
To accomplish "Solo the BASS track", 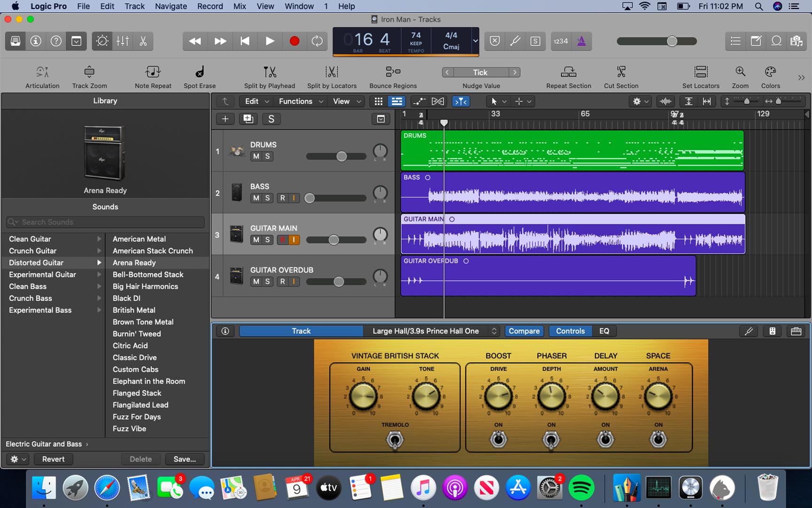I will pos(267,198).
